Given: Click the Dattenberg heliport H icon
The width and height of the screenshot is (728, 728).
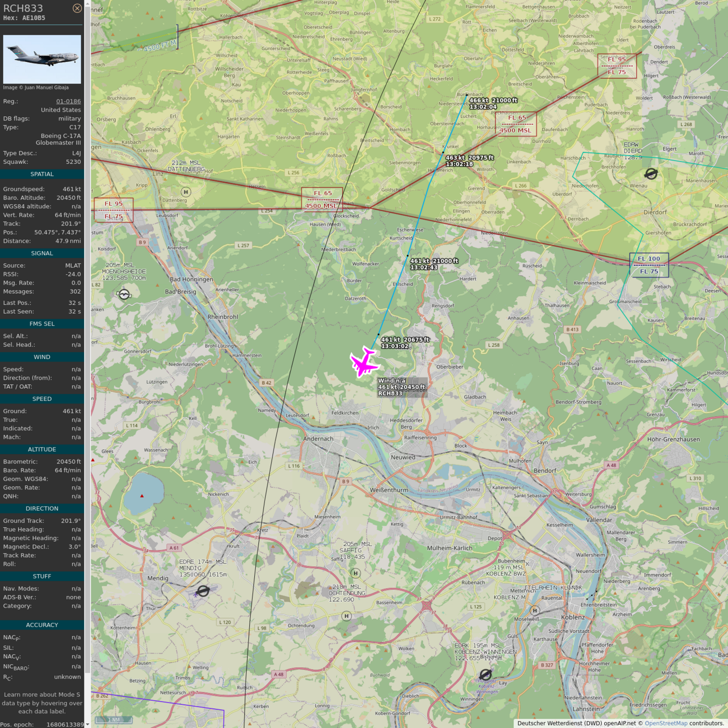Looking at the screenshot, I should [186, 192].
